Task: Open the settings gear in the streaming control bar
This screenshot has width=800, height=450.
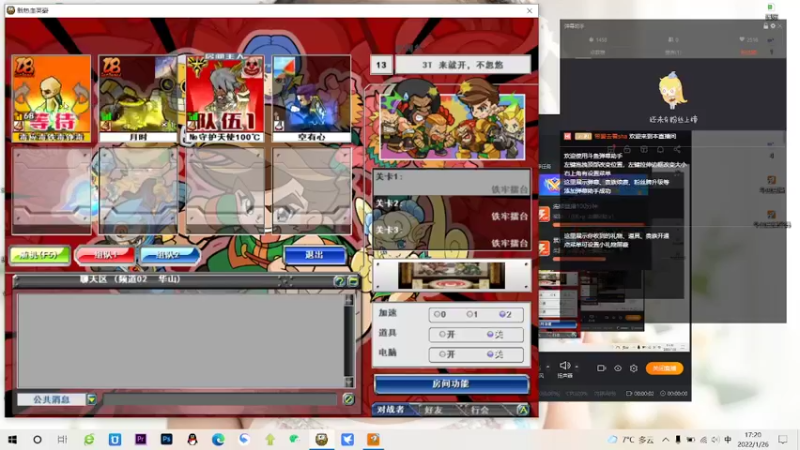Action: click(x=634, y=368)
